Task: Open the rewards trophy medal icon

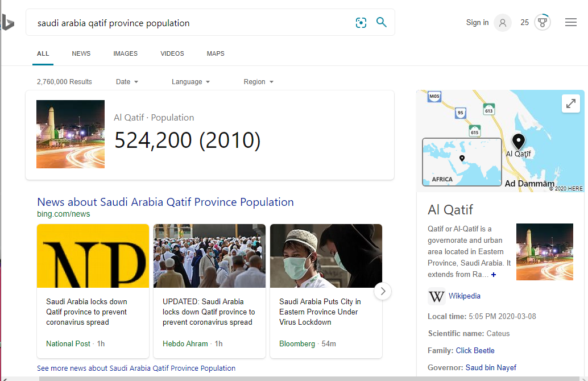Action: pyautogui.click(x=543, y=23)
